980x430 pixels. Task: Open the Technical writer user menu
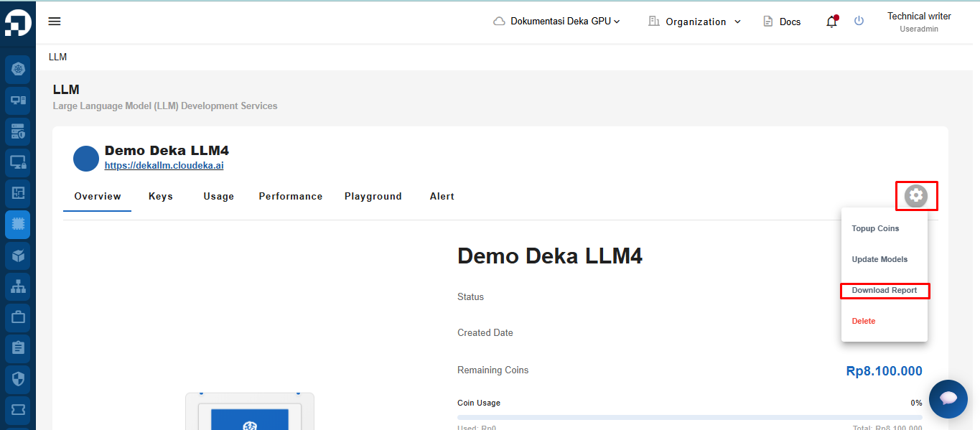[918, 22]
